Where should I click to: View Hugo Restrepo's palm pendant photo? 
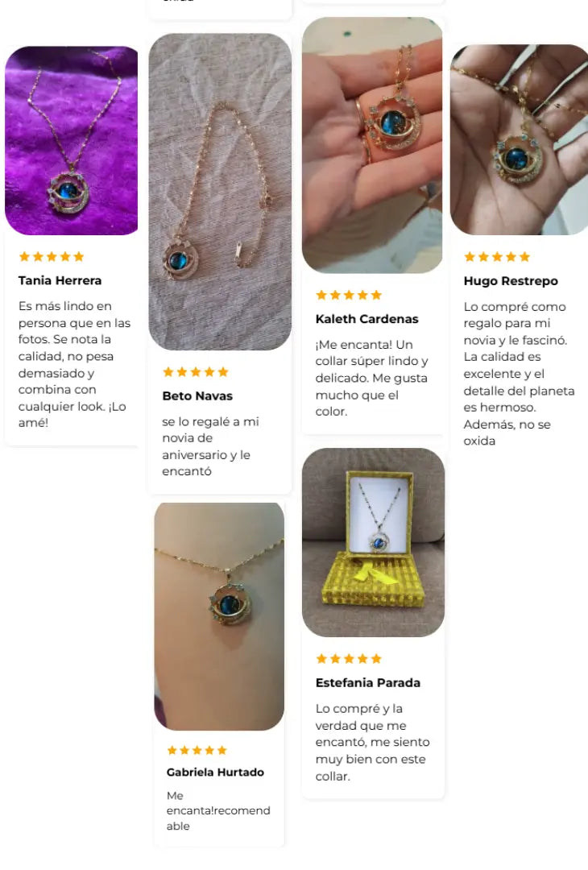(x=520, y=140)
